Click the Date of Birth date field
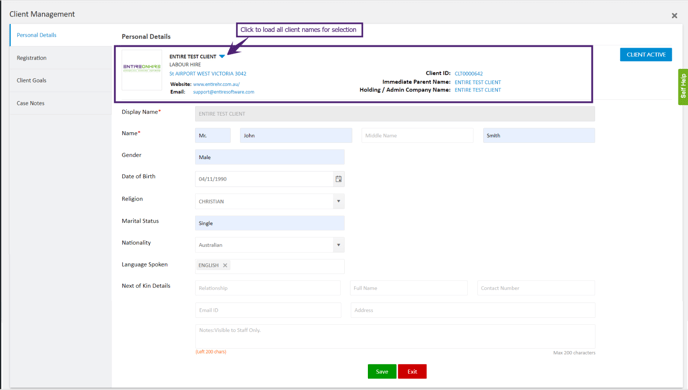The height and width of the screenshot is (390, 688). click(264, 179)
